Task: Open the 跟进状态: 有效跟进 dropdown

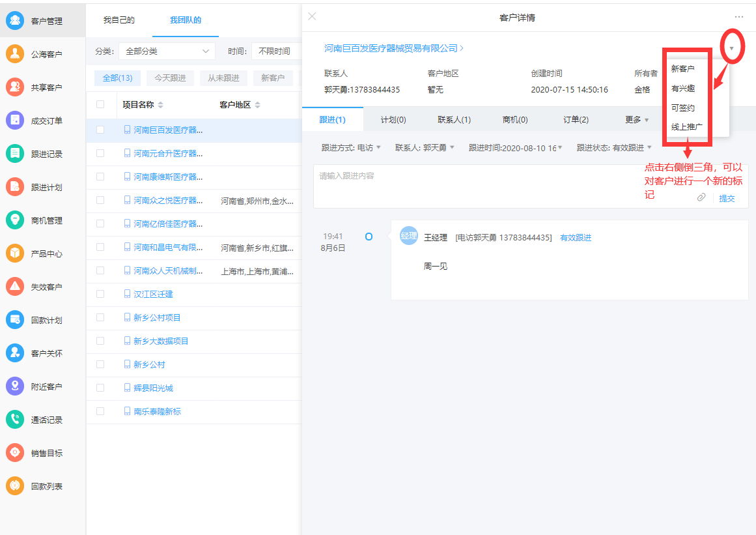Action: 614,148
